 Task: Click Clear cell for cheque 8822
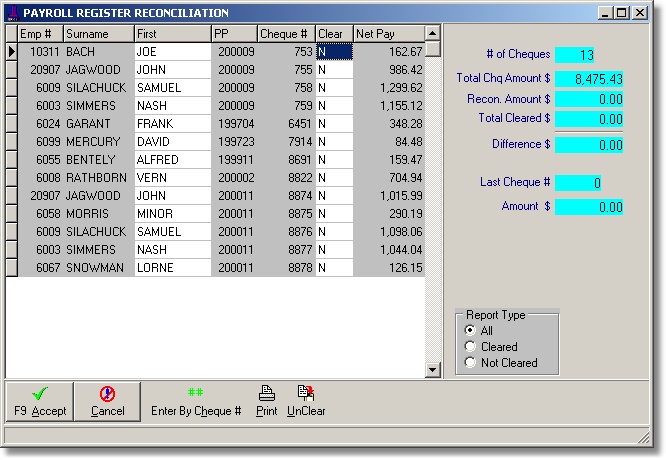click(334, 178)
